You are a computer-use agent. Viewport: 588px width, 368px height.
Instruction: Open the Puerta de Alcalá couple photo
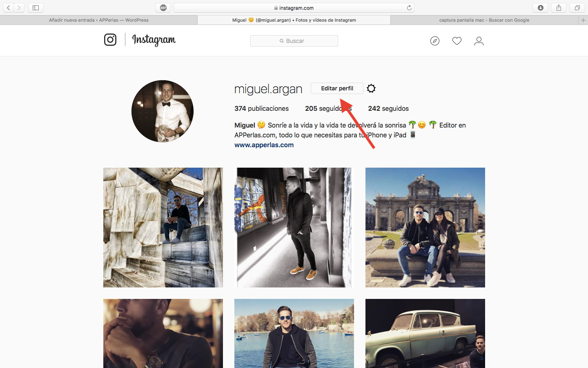pos(425,227)
